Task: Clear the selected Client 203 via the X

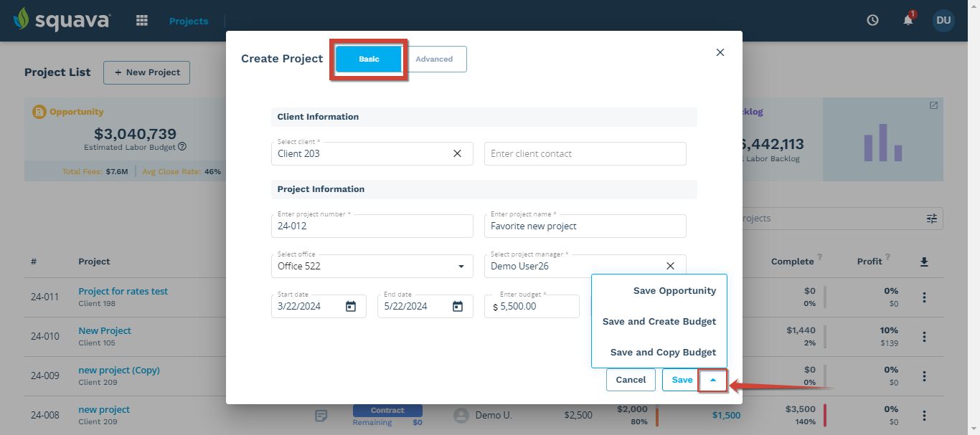Action: [457, 153]
